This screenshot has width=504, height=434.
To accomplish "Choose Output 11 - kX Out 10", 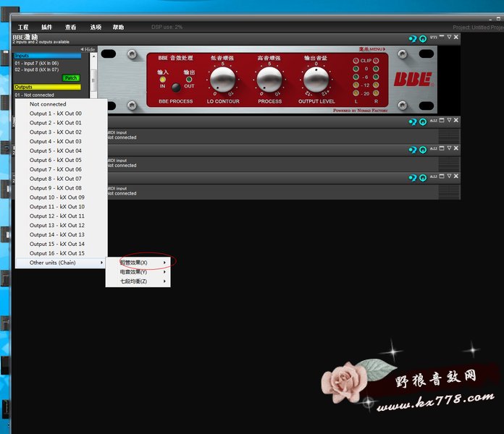I will pyautogui.click(x=62, y=206).
